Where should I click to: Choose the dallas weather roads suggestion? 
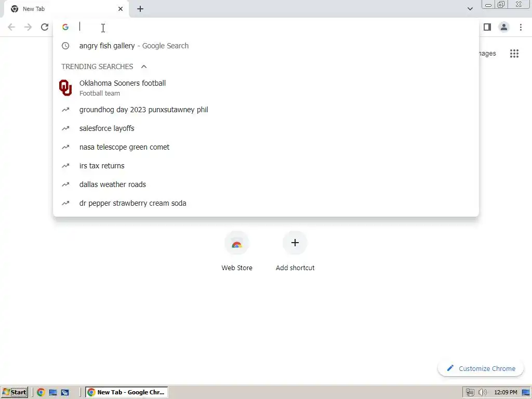pyautogui.click(x=266, y=184)
